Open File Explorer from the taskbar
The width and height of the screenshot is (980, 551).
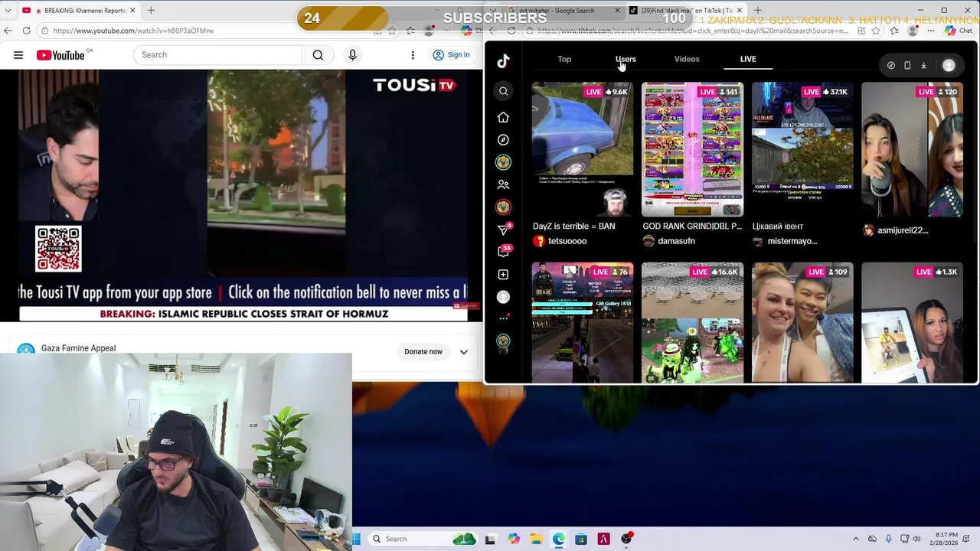pos(536,539)
